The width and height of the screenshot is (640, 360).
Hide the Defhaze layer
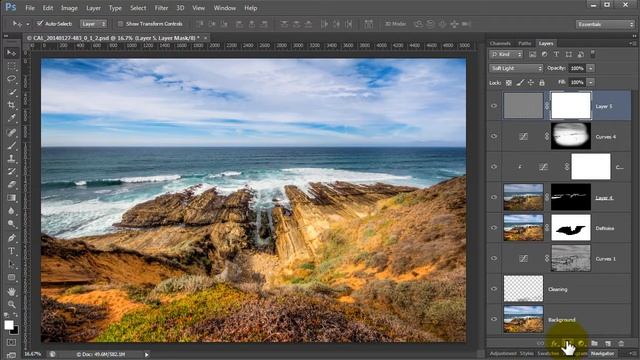pos(494,228)
